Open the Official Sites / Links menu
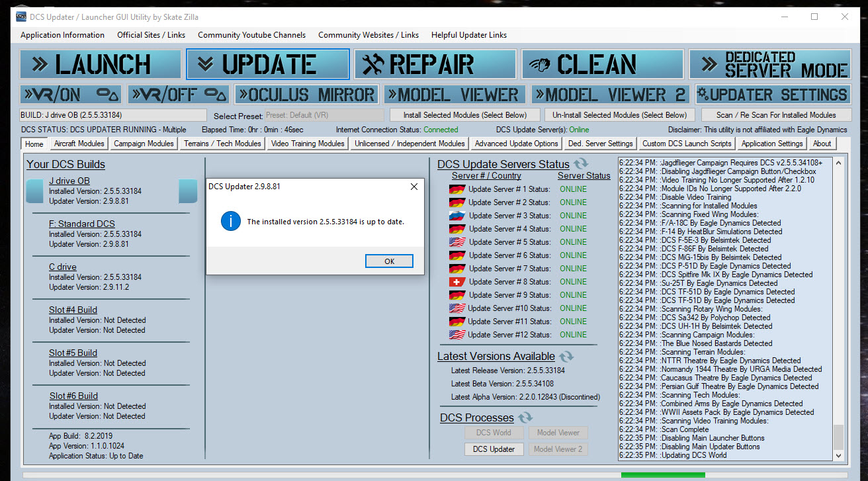This screenshot has height=481, width=868. click(x=151, y=35)
